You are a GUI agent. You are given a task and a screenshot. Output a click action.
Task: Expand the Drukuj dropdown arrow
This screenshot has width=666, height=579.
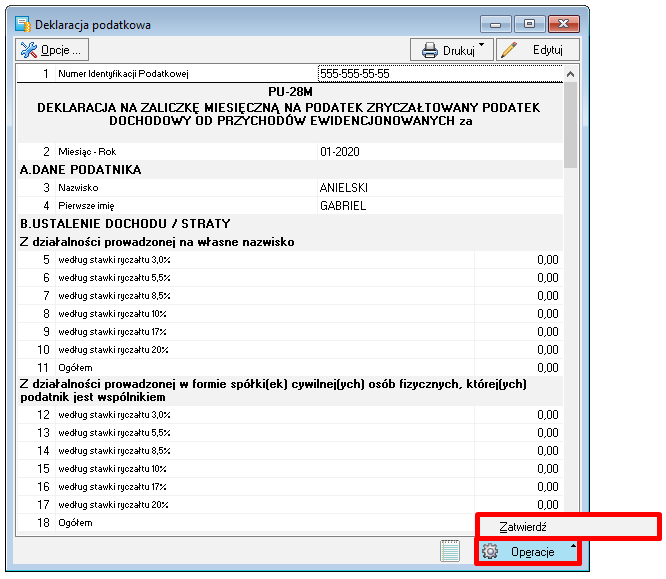pyautogui.click(x=482, y=45)
